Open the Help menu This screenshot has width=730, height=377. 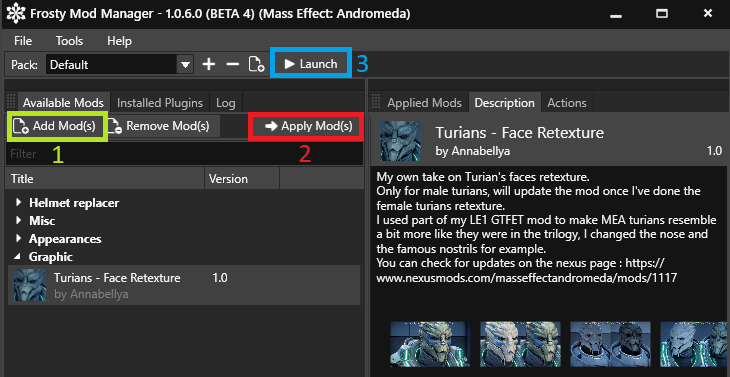click(x=119, y=41)
